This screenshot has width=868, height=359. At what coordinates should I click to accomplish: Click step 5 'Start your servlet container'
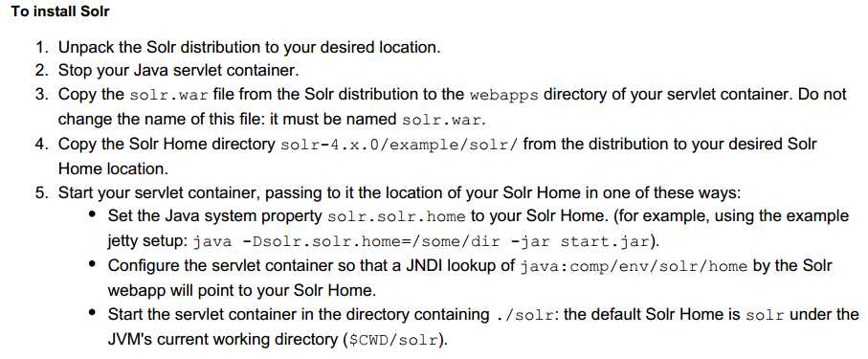tap(159, 193)
